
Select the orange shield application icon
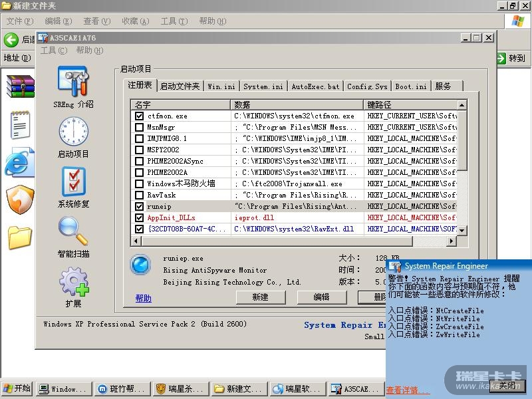coord(21,199)
